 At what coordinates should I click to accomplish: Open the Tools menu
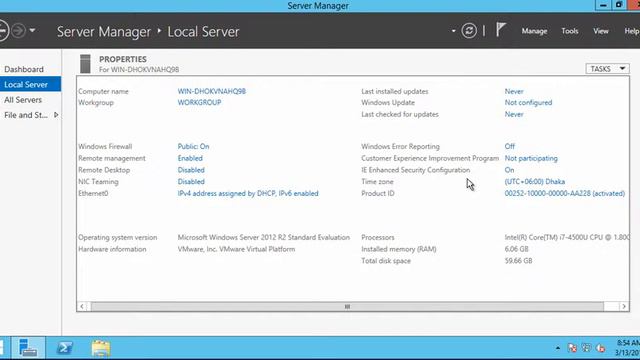[569, 31]
